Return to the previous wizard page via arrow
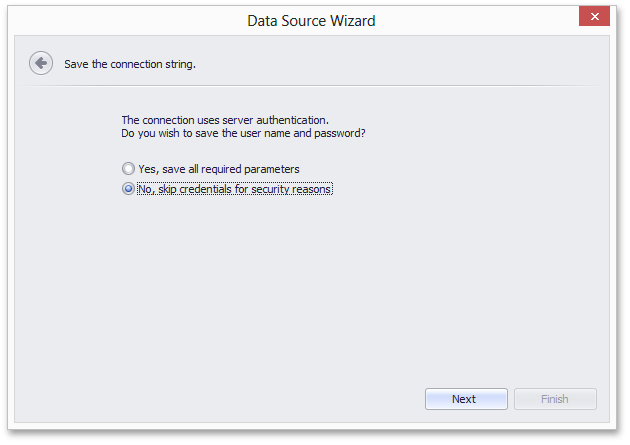The width and height of the screenshot is (630, 445). (x=41, y=63)
